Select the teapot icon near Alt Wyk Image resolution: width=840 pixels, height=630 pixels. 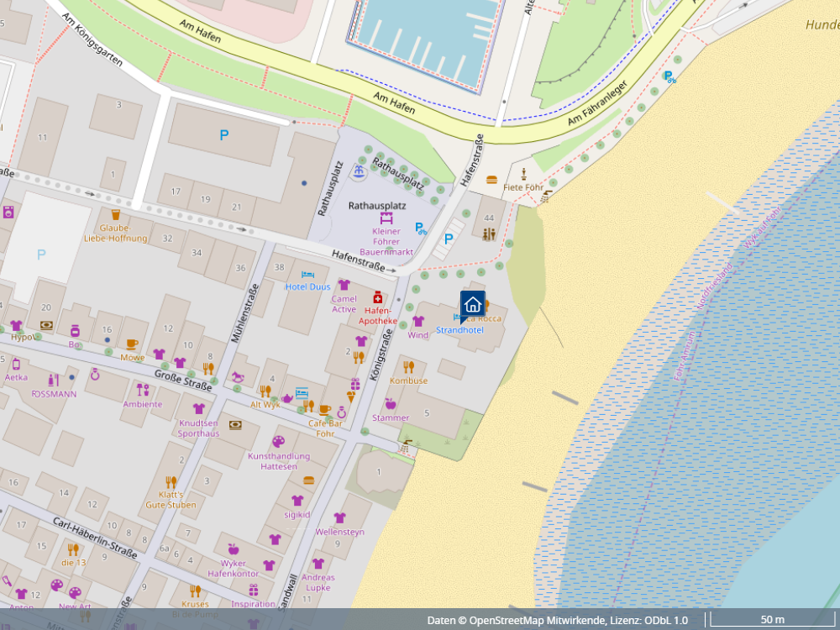(x=286, y=398)
